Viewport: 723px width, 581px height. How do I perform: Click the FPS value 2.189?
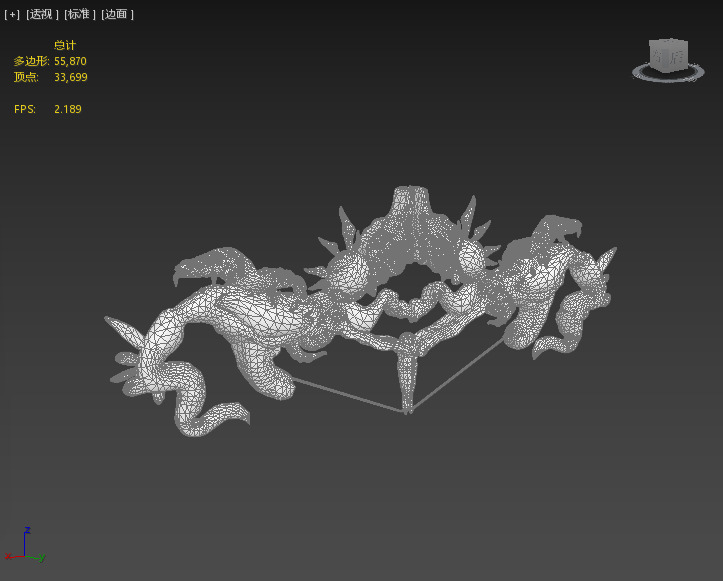pyautogui.click(x=68, y=109)
